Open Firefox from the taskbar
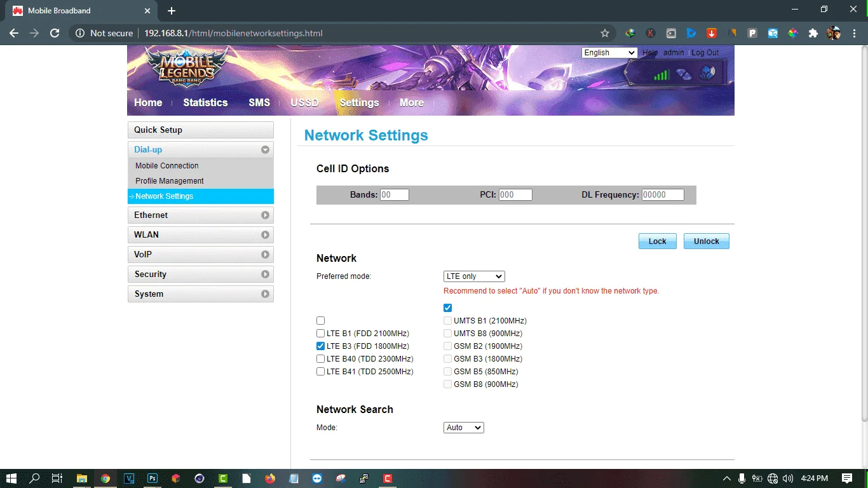Screen dimensions: 868x488 [270, 478]
